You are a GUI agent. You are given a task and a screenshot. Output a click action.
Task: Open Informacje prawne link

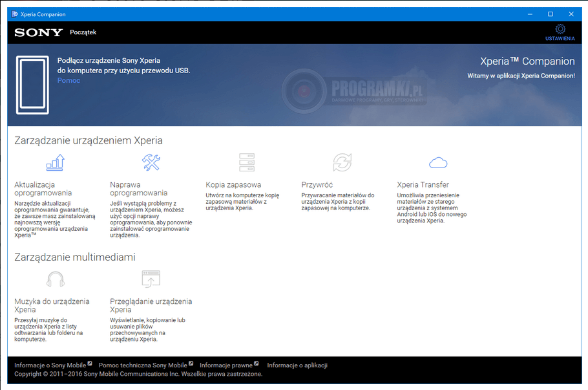click(x=226, y=365)
